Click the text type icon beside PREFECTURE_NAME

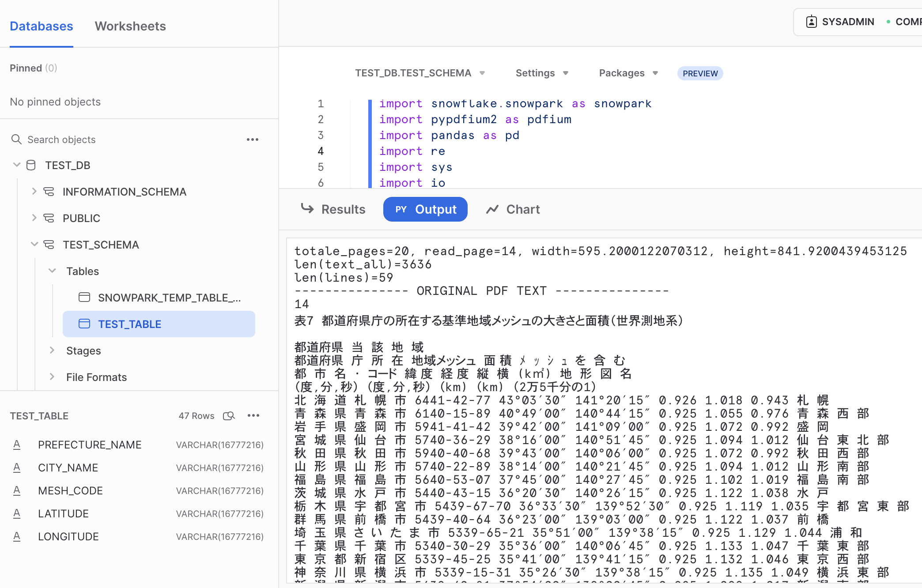pyautogui.click(x=17, y=445)
